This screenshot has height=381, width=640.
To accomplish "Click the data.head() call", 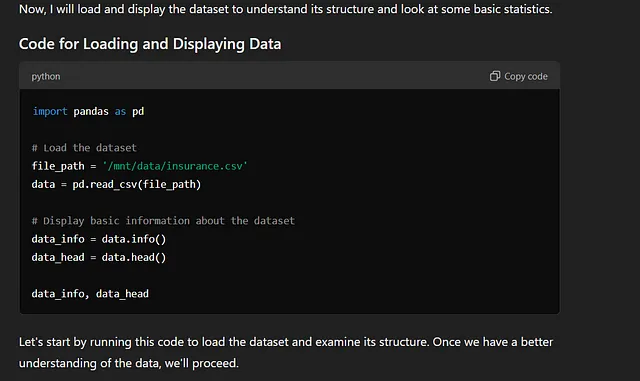I will (134, 257).
